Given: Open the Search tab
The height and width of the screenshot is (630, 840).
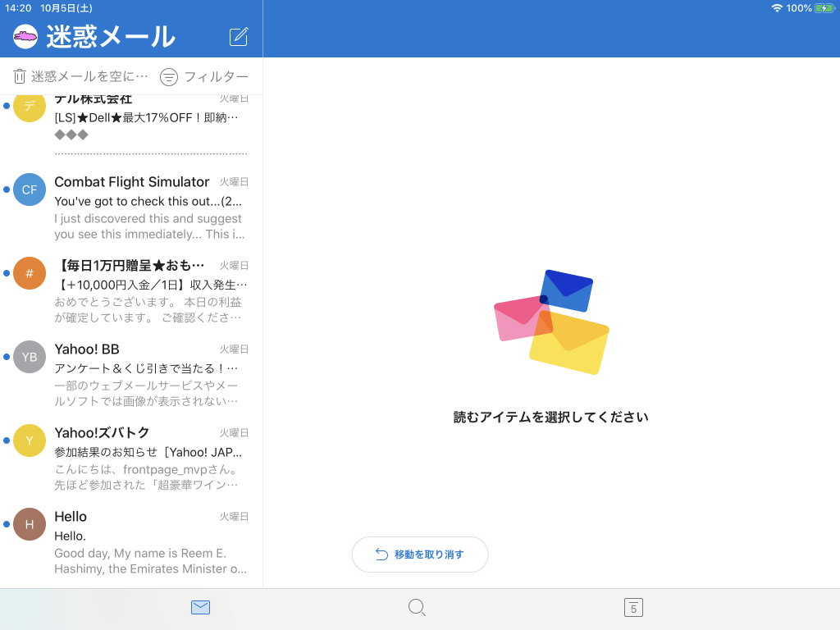Looking at the screenshot, I should coord(417,608).
